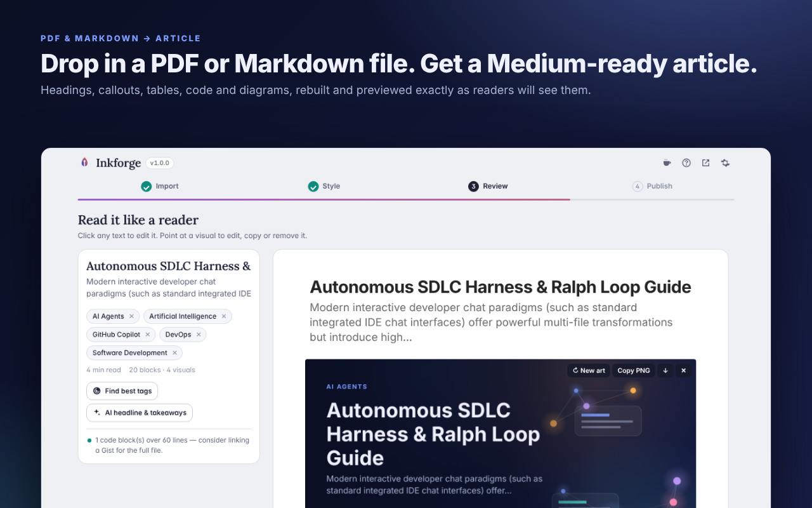Click the Inkforge flame logo
Image resolution: width=812 pixels, height=508 pixels.
pos(84,163)
